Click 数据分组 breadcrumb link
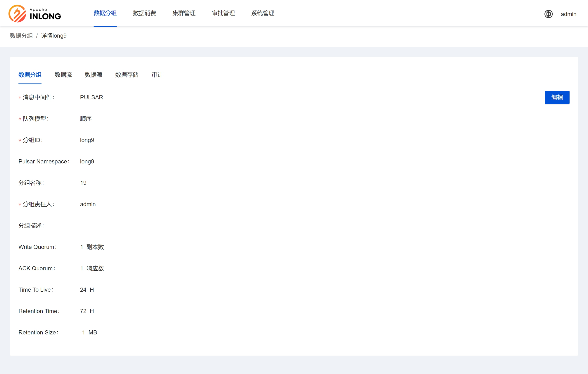Viewport: 588px width, 374px height. pyautogui.click(x=21, y=36)
